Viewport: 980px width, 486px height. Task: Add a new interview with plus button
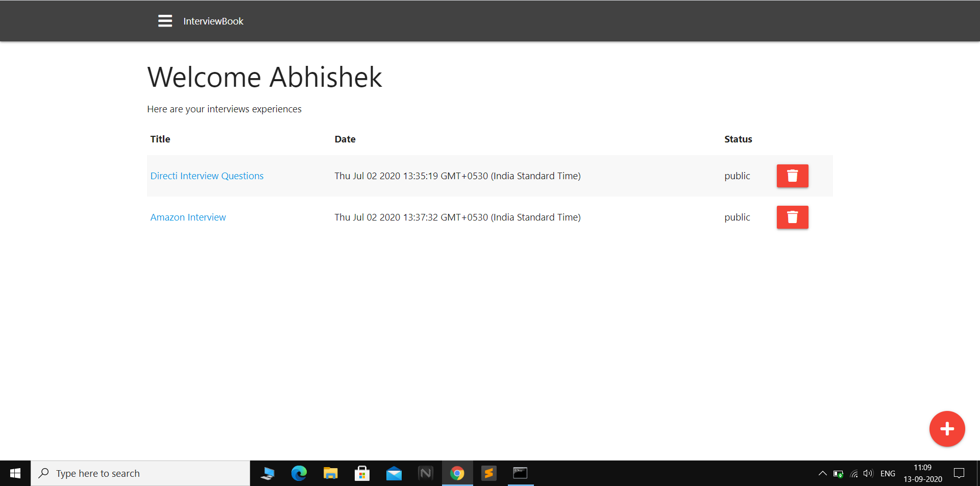947,429
